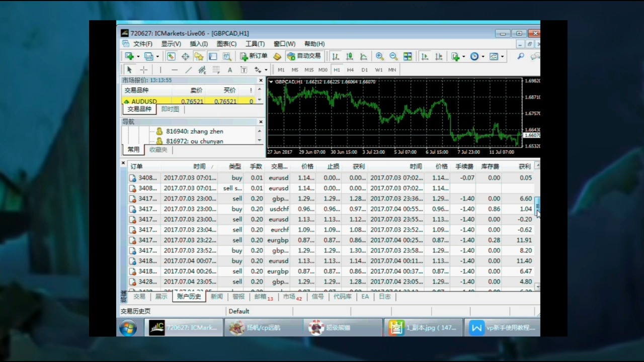
Task: Open the 工具(T) menu
Action: pos(255,44)
